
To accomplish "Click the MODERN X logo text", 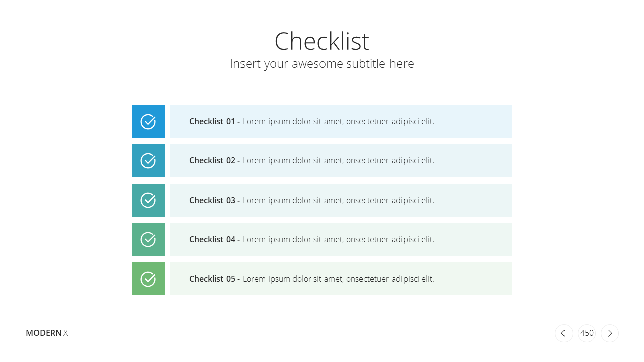I will pyautogui.click(x=47, y=333).
